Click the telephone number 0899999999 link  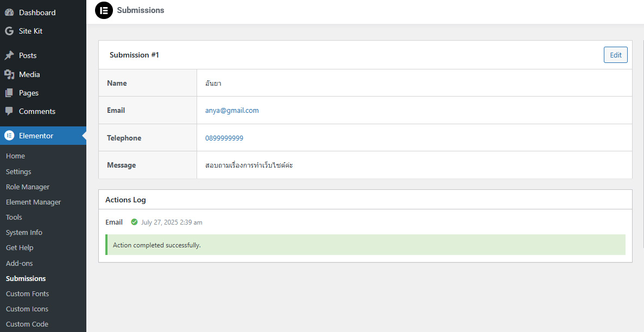coord(224,138)
